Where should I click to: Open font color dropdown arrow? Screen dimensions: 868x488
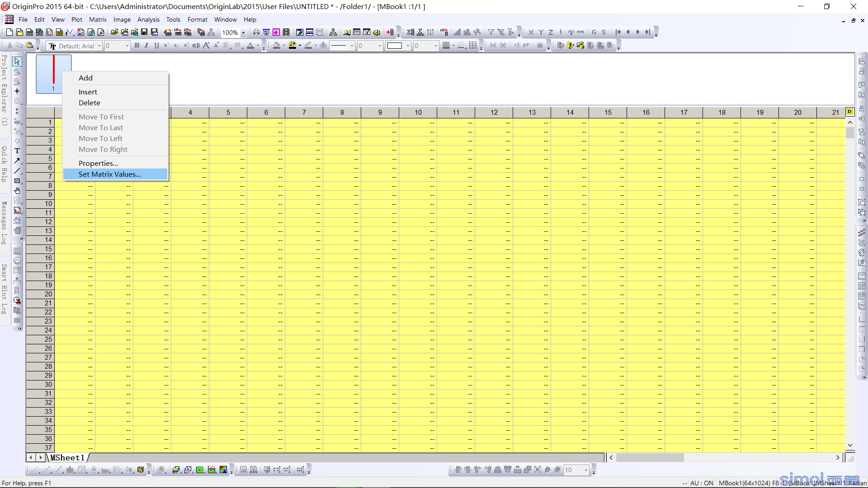(x=258, y=46)
